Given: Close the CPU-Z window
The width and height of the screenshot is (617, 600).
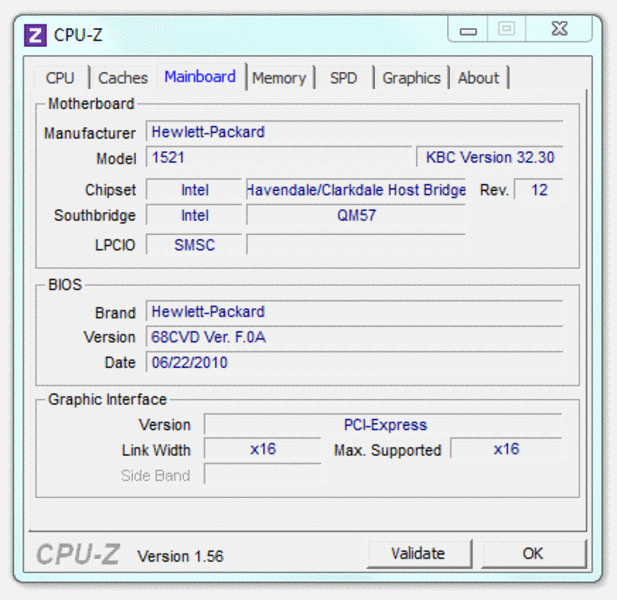Looking at the screenshot, I should (x=559, y=29).
